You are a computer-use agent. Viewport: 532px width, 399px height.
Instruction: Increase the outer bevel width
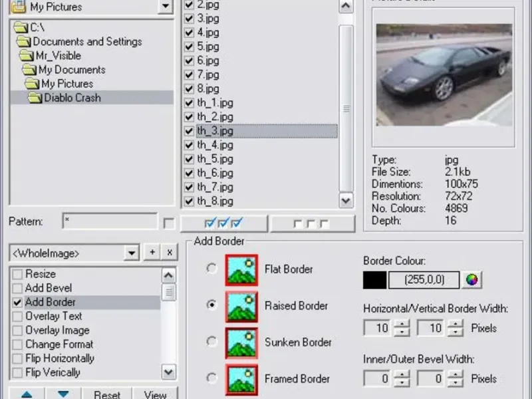456,374
